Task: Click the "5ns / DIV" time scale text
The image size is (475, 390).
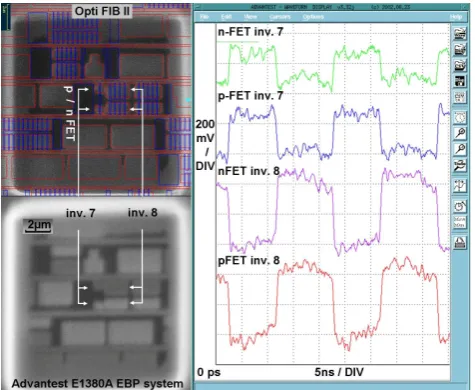Action: (339, 372)
